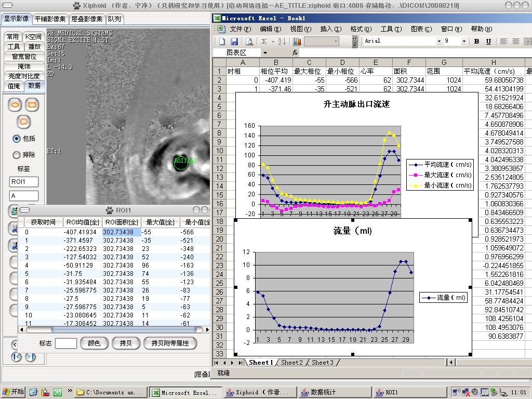Open the Excel font name dropdown (Arial)
The image size is (532, 399).
tap(439, 41)
